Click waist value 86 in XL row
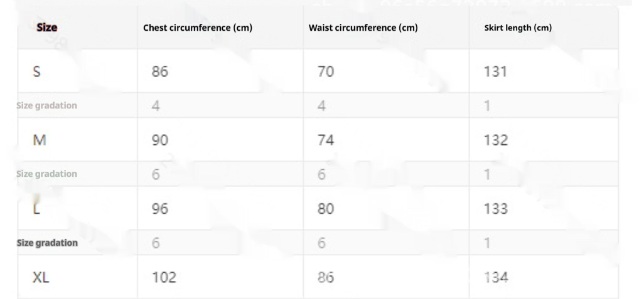Viewport: 644px width, 299px height. [325, 277]
